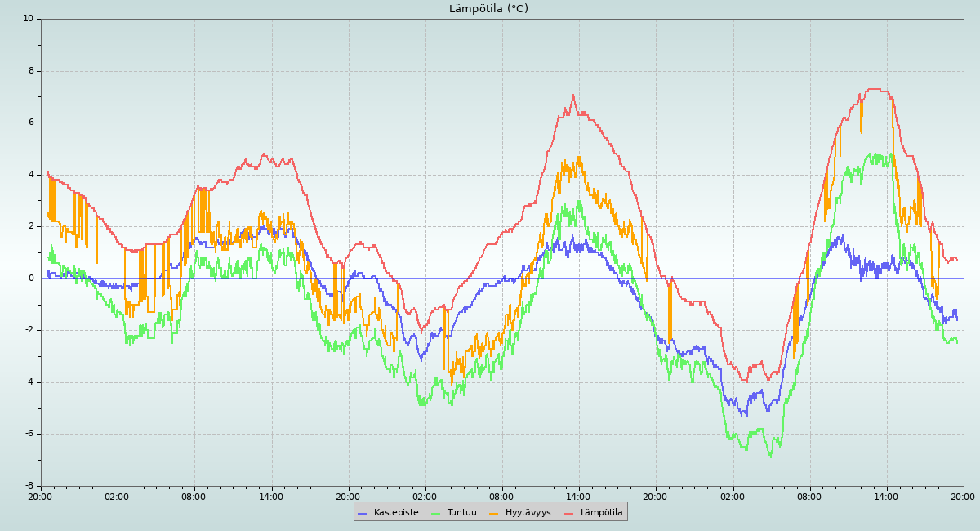Click the y-axis label 8
980x531 pixels.
[x=30, y=70]
